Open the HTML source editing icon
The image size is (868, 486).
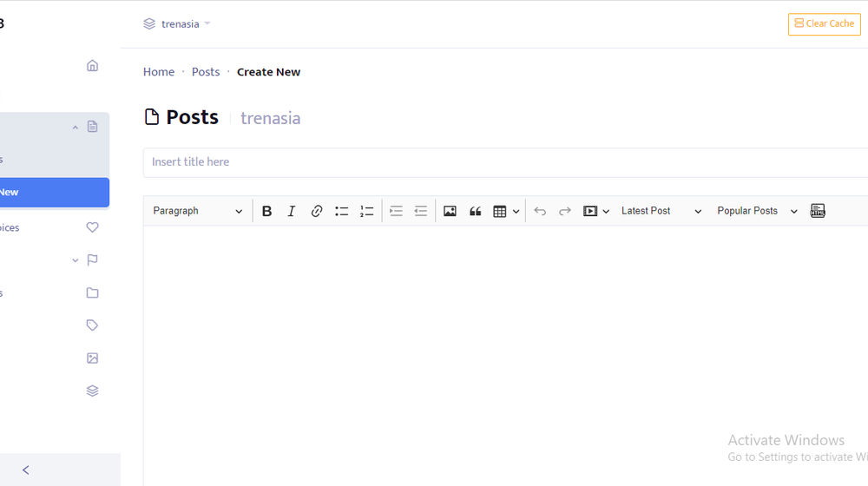point(818,211)
